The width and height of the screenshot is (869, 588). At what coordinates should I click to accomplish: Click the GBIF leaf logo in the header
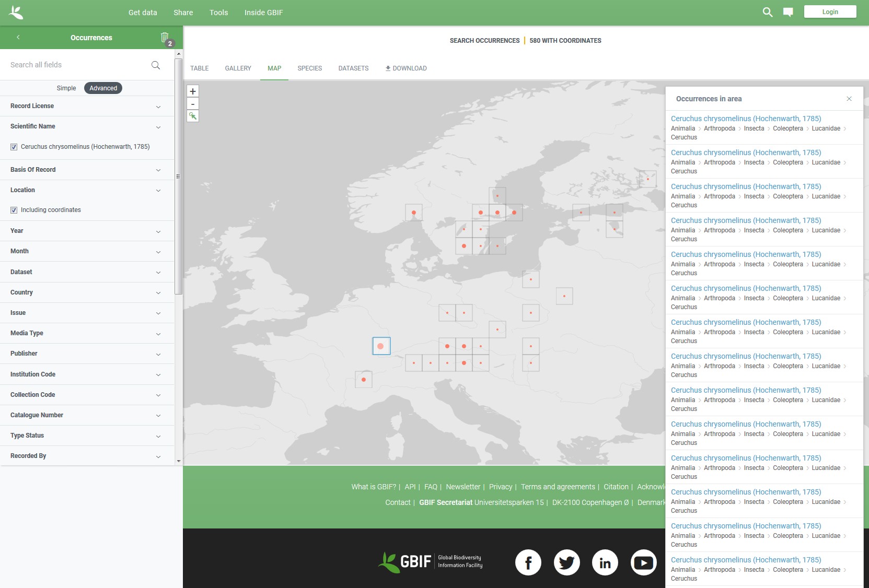(16, 13)
